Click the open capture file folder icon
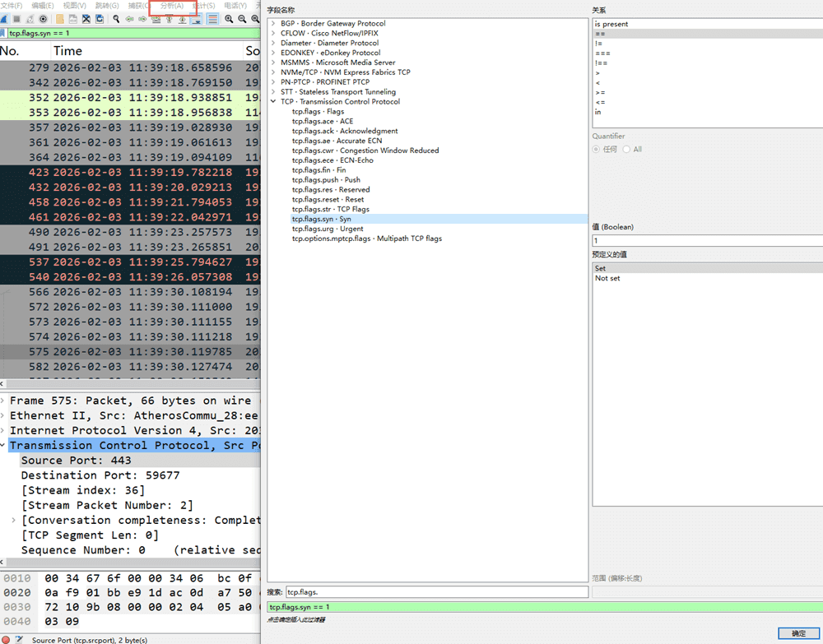Screen dimensions: 823x644 point(60,19)
